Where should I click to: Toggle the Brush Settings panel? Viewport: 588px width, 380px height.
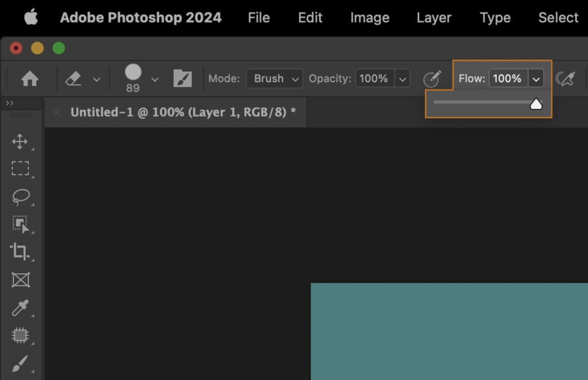click(183, 79)
